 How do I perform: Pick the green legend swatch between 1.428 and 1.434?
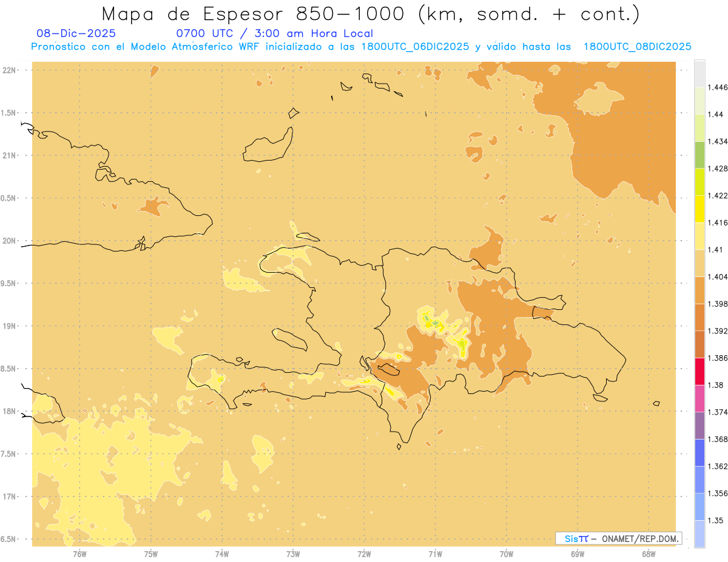(699, 155)
